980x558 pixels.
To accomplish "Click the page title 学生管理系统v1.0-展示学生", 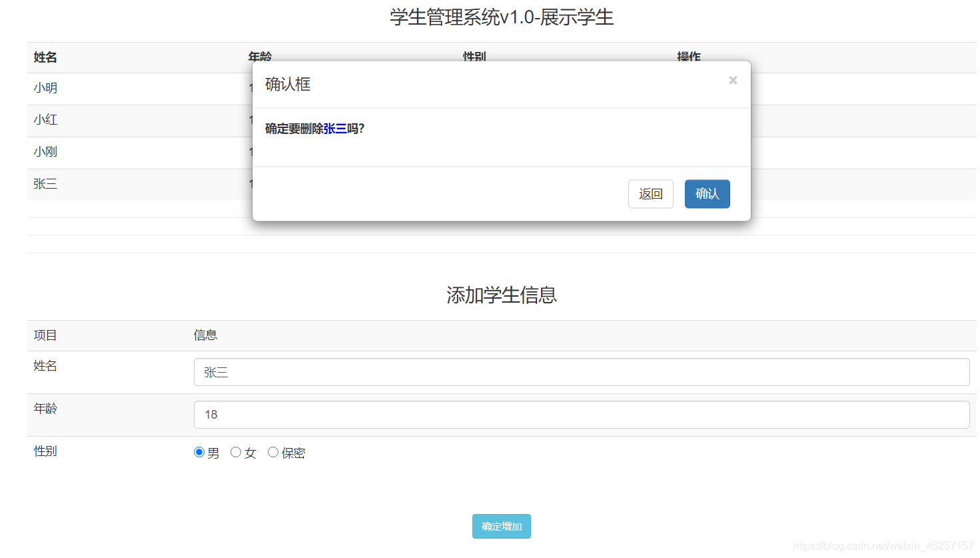I will (502, 17).
